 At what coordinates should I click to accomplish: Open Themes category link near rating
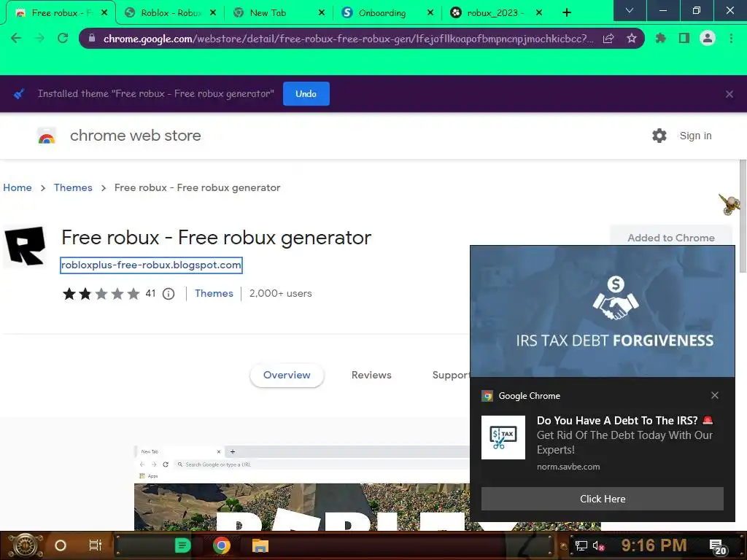(x=214, y=293)
